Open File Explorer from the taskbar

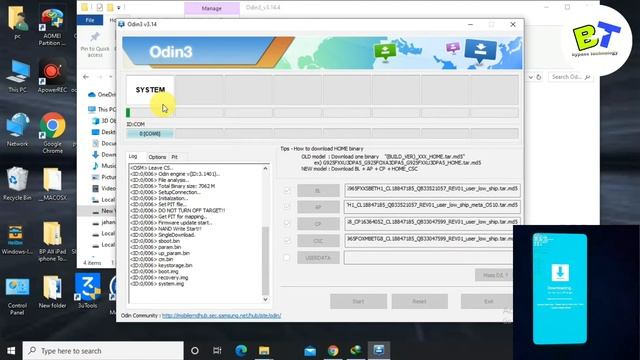(x=264, y=351)
